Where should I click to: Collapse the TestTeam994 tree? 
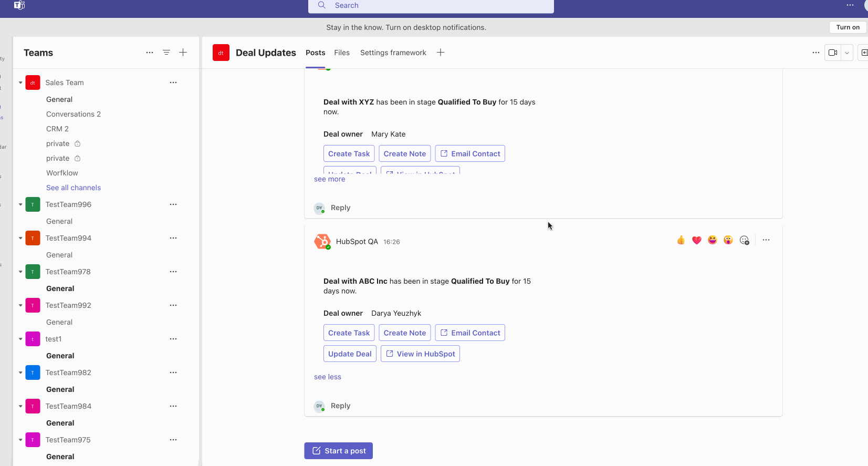20,238
